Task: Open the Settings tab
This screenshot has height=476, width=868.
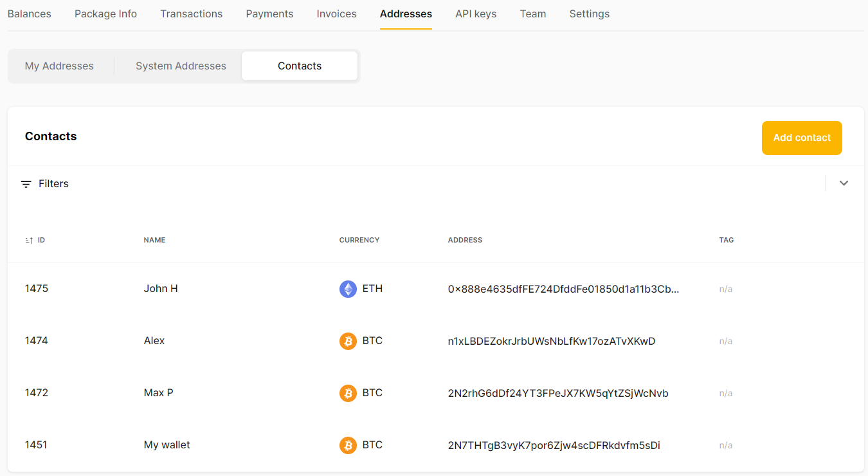Action: [x=590, y=14]
